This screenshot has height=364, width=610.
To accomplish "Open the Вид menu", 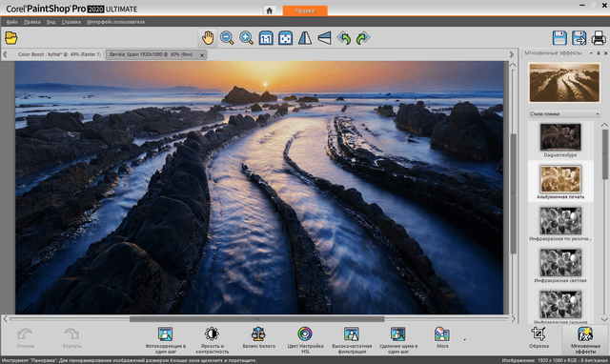I will tap(51, 22).
